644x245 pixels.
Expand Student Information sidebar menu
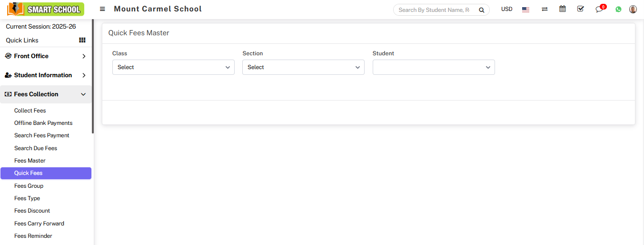pyautogui.click(x=46, y=75)
